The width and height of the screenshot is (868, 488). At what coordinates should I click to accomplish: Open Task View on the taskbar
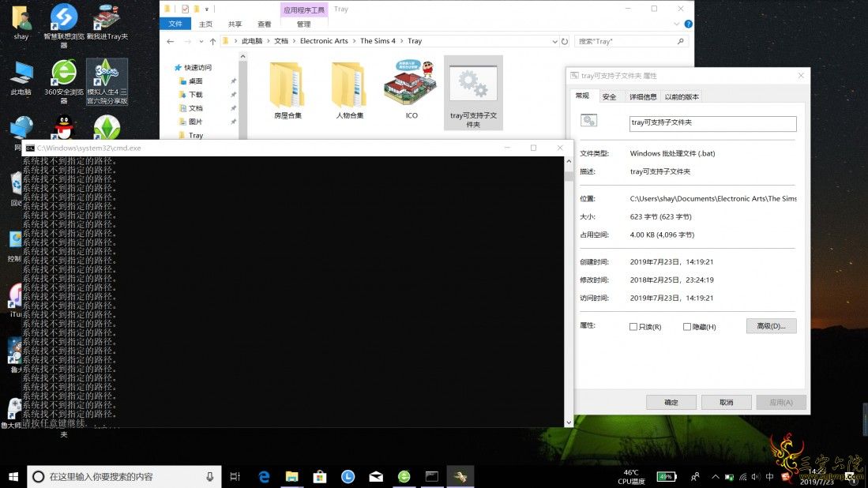[x=235, y=476]
